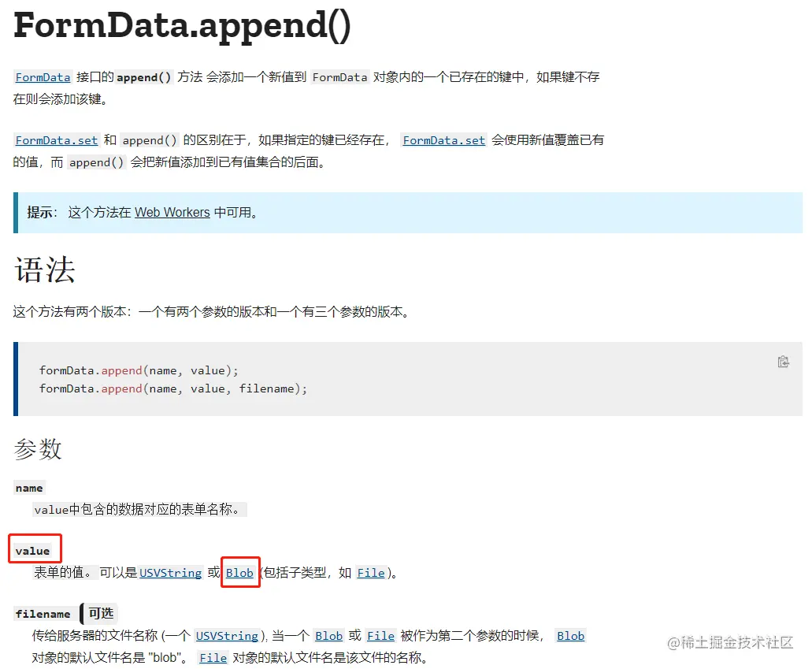This screenshot has height=669, width=812.
Task: Copy the code snippet using the clipboard icon
Action: tap(784, 362)
